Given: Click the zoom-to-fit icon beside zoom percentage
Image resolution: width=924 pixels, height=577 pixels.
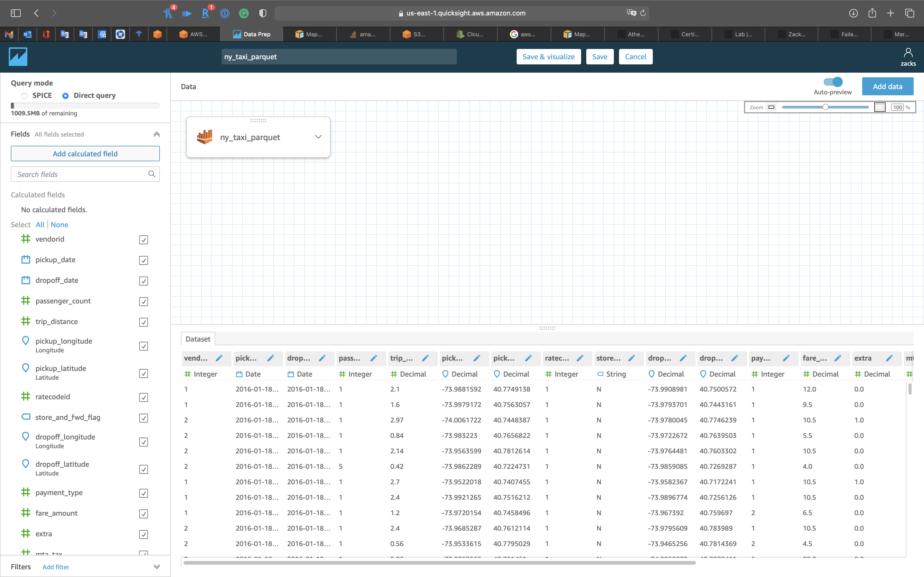Looking at the screenshot, I should 879,107.
